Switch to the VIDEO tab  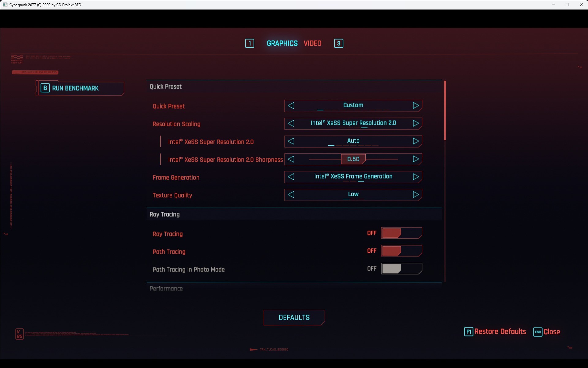312,44
